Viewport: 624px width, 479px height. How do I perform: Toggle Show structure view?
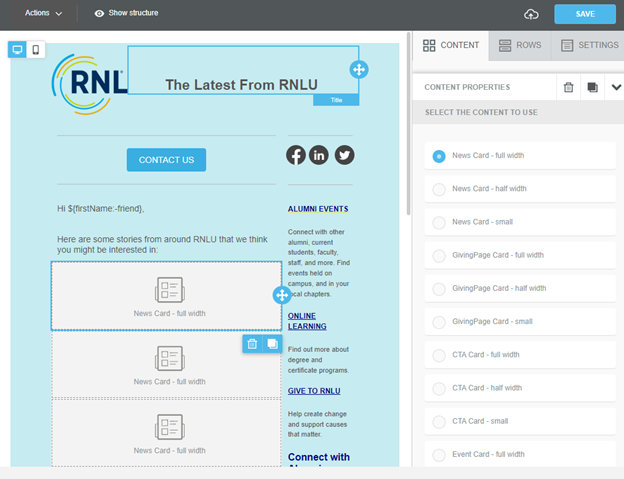coord(126,13)
